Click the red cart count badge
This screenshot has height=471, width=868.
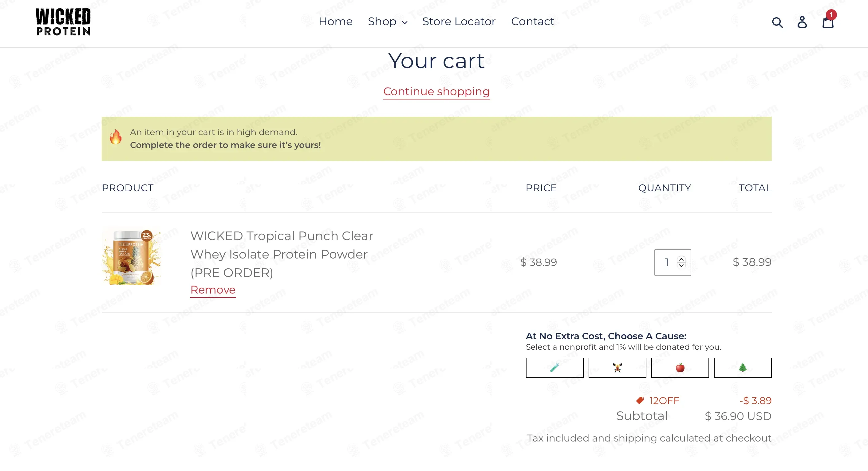click(831, 14)
